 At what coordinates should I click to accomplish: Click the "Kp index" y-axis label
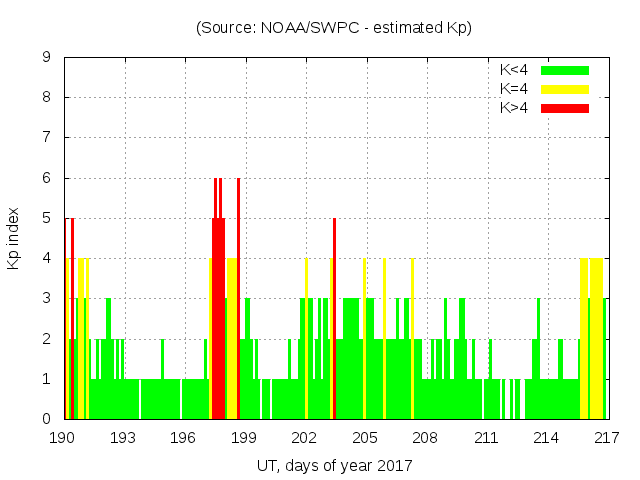tap(14, 238)
